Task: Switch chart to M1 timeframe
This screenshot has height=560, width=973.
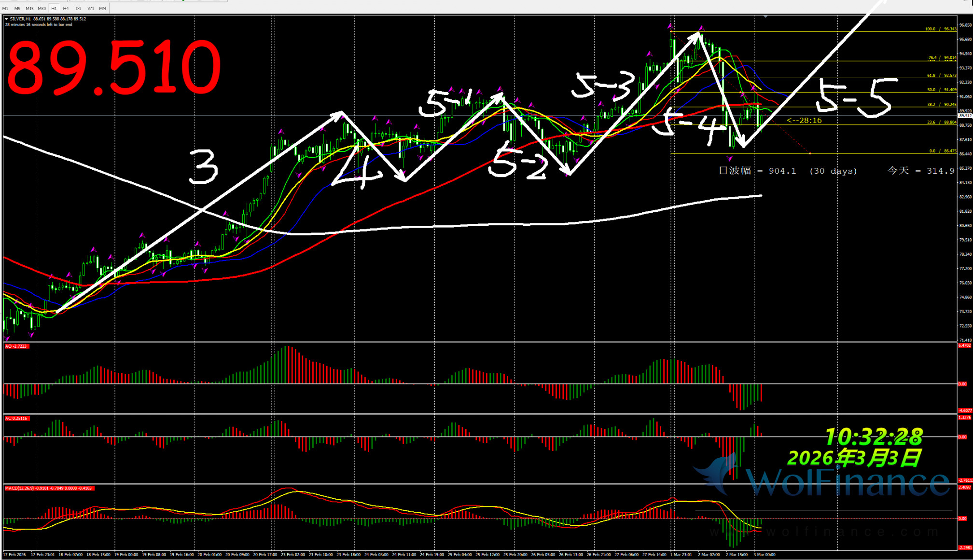Action: pos(5,8)
